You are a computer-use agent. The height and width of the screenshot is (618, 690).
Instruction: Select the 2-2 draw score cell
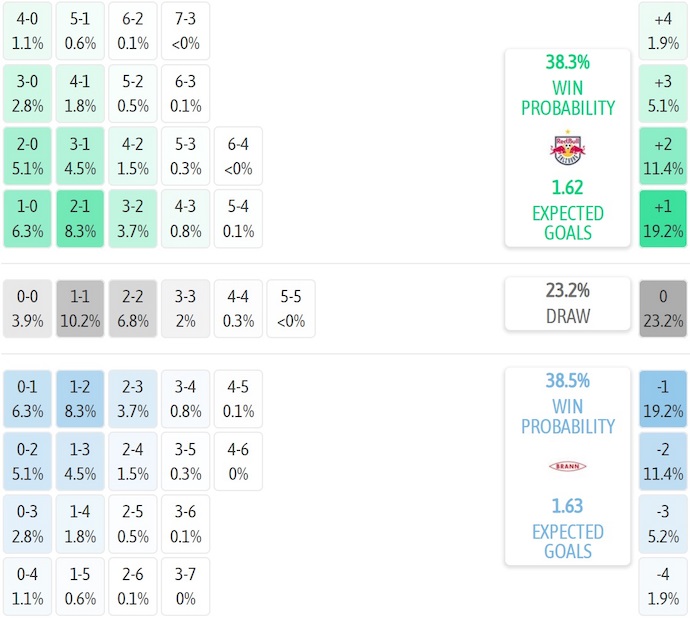(133, 309)
